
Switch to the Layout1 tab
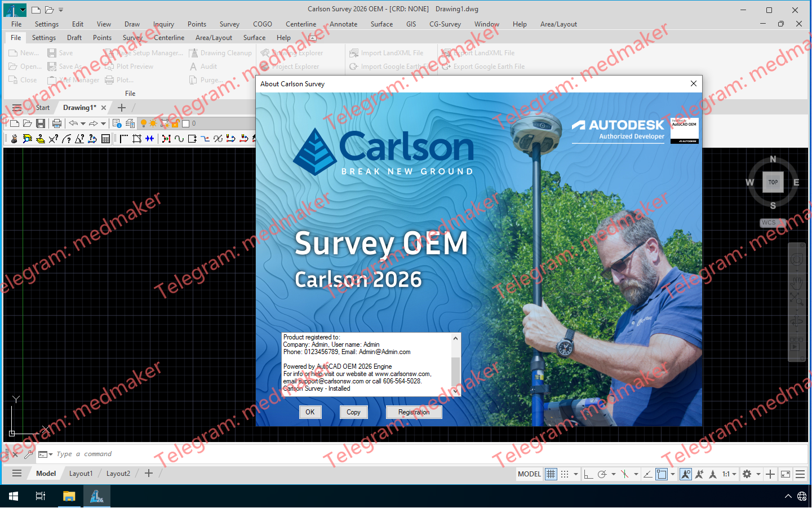point(81,474)
